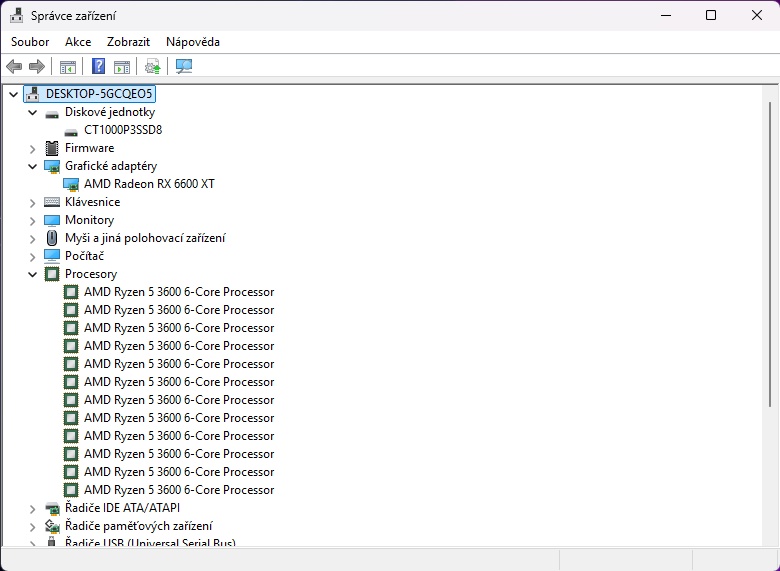Viewport: 780px width, 571px height.
Task: Expand the Monitory category
Action: (x=33, y=220)
